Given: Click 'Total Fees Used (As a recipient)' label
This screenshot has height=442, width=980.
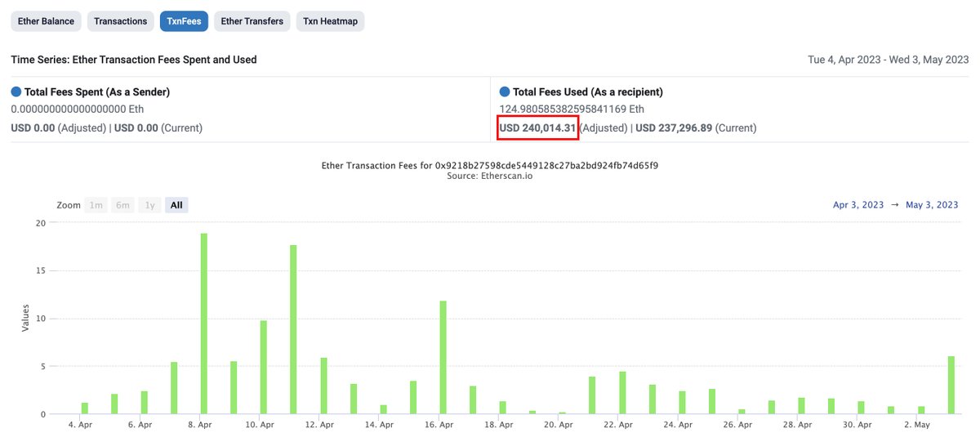Looking at the screenshot, I should coord(588,92).
